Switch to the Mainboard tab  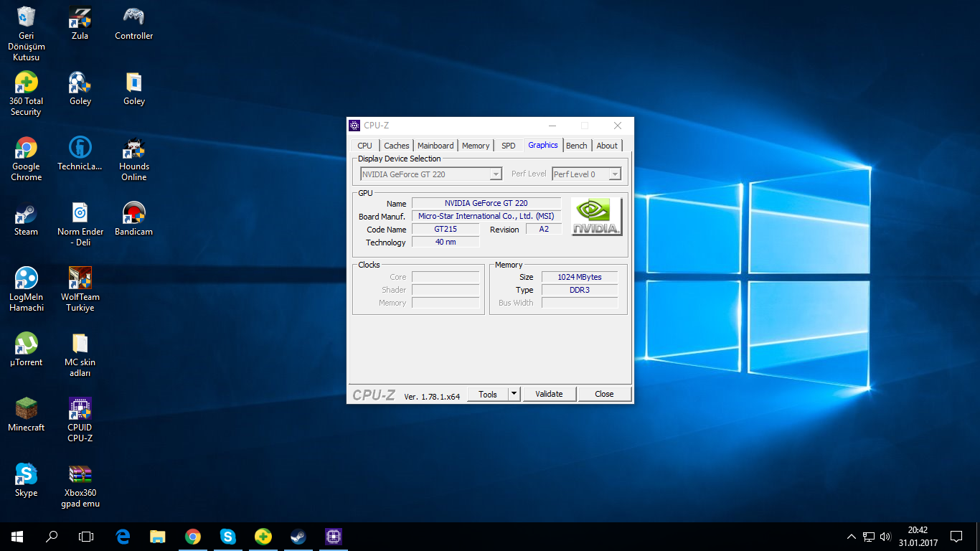[435, 146]
